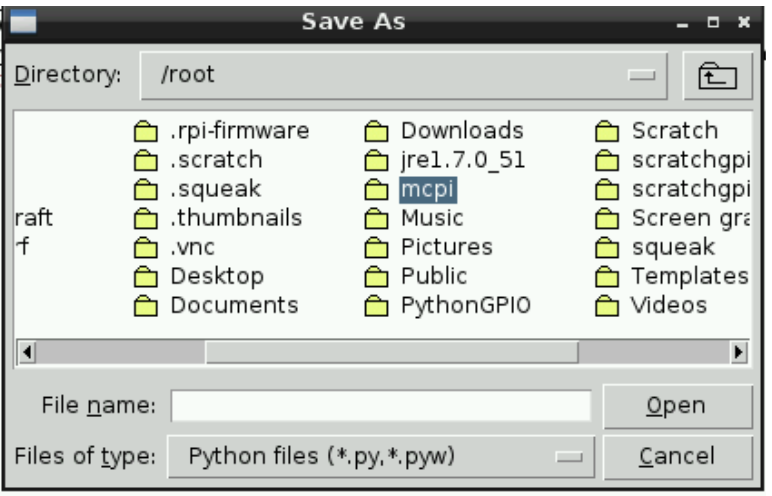Click the folder icon beside PythonGPIO

point(377,306)
